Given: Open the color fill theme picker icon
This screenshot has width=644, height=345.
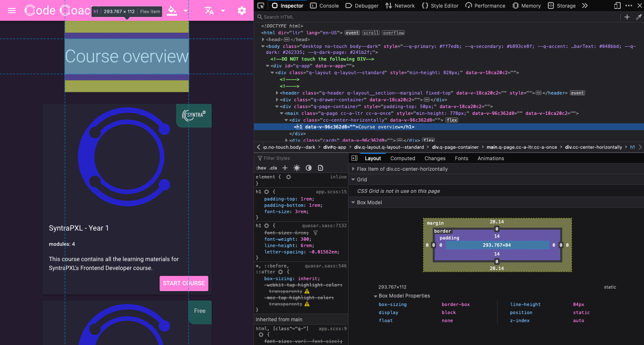Looking at the screenshot, I should (x=172, y=11).
